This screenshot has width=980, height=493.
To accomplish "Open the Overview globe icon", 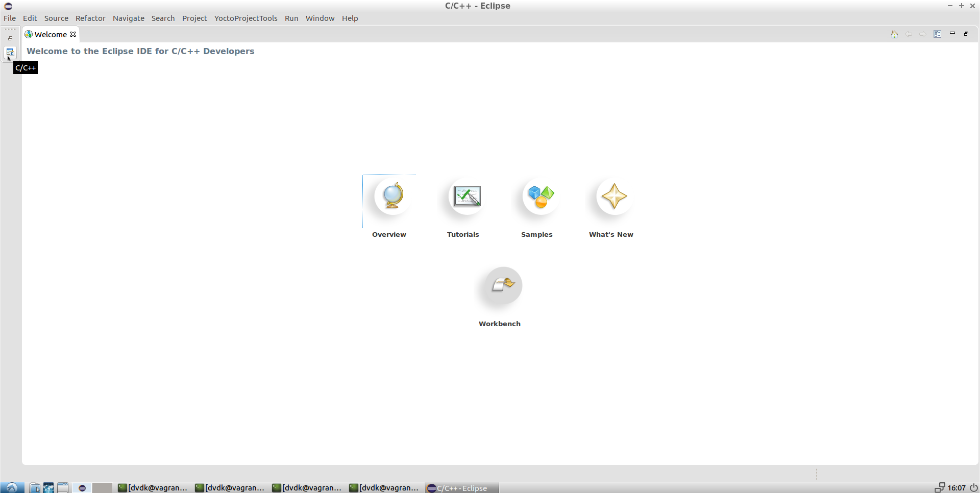I will click(x=392, y=196).
